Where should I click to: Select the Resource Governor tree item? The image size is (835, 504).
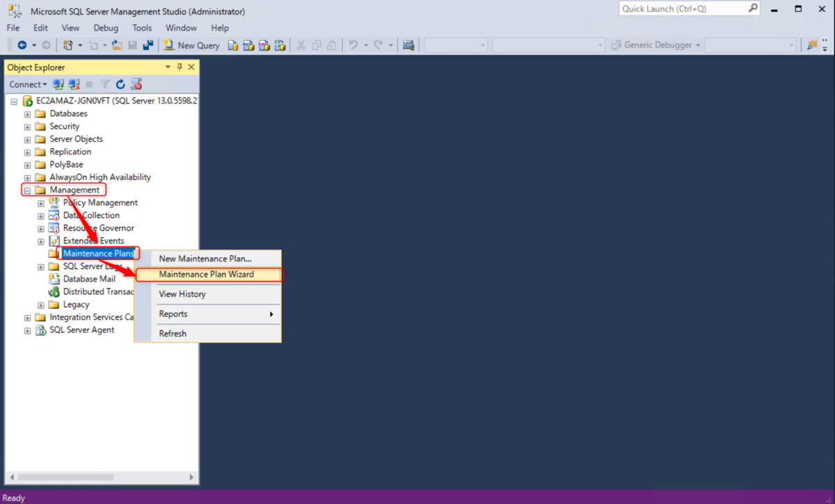coord(98,228)
